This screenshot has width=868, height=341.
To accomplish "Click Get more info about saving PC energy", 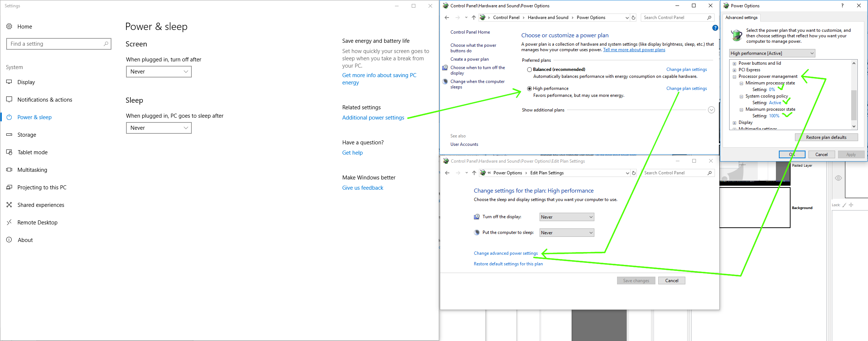I will tap(379, 79).
